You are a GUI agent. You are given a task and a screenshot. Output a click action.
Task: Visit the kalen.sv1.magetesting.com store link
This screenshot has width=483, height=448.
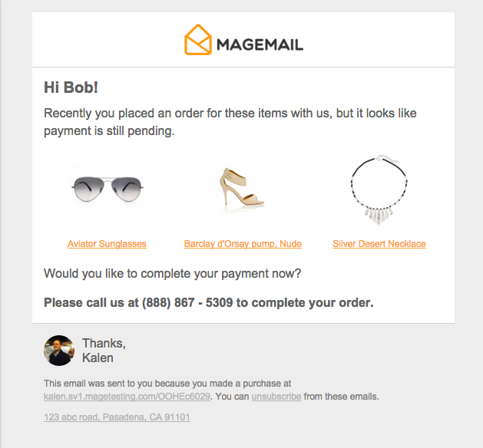point(127,397)
